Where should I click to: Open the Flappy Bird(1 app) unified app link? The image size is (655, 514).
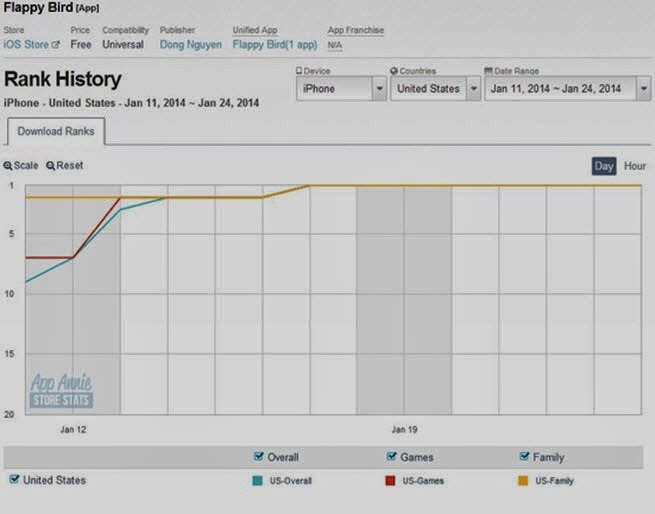[x=275, y=45]
